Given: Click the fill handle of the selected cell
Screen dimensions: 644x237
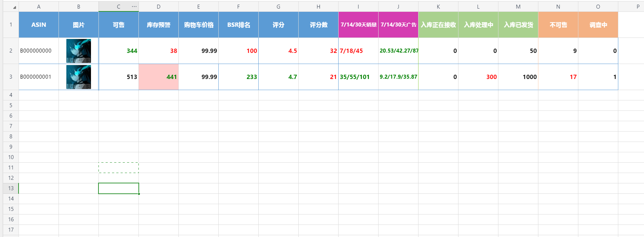Looking at the screenshot, I should tap(139, 194).
